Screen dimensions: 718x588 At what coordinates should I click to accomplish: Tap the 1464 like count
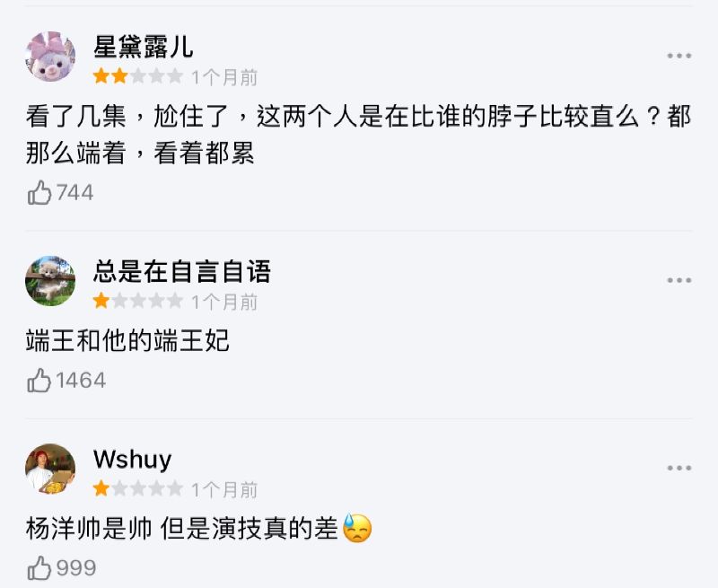pos(81,380)
